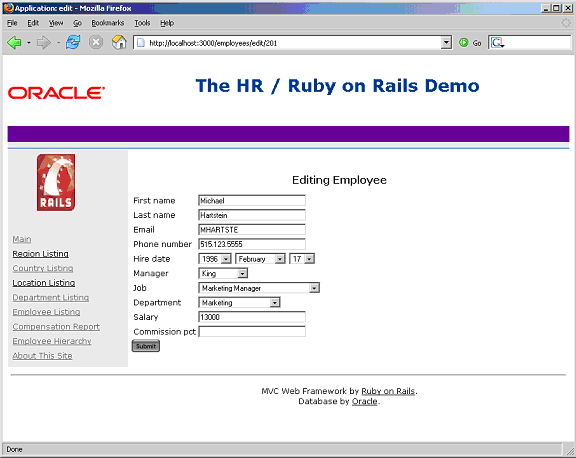The image size is (576, 458).
Task: Open the Forward history dropdown arrow
Action: coord(58,43)
